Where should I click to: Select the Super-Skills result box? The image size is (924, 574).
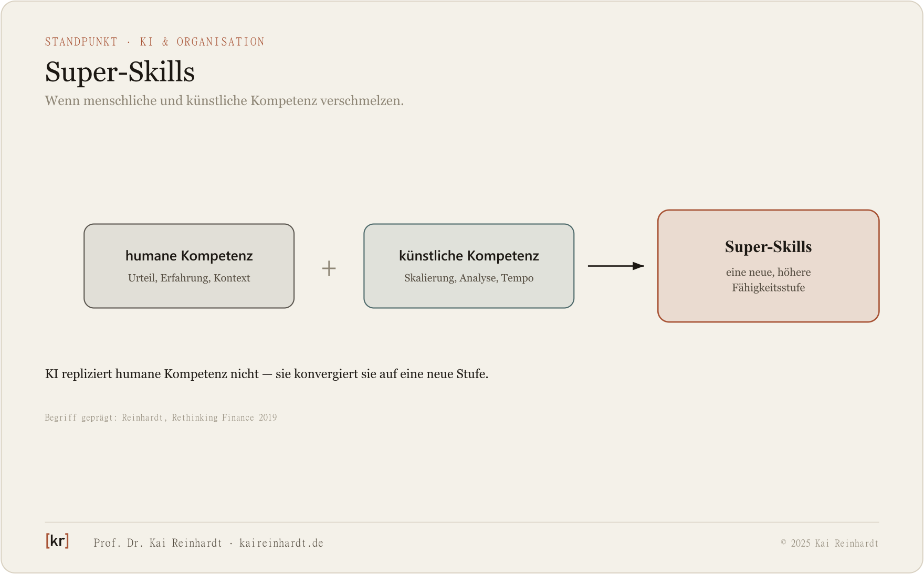click(769, 266)
